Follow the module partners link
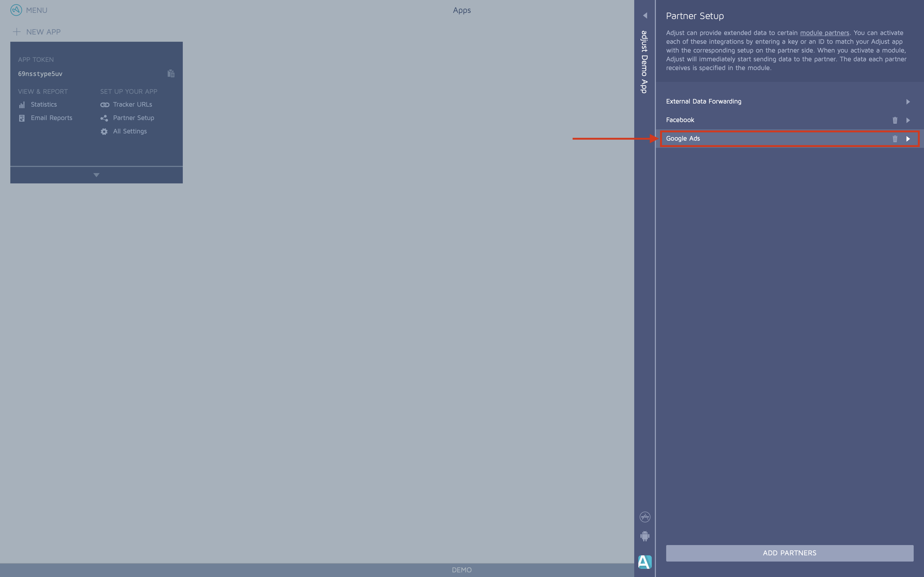 pyautogui.click(x=824, y=33)
